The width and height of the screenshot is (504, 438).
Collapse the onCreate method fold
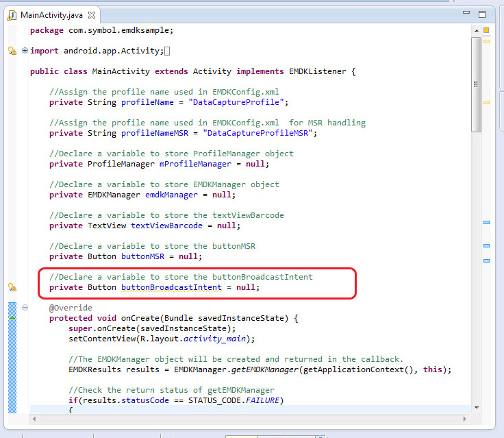(x=25, y=308)
